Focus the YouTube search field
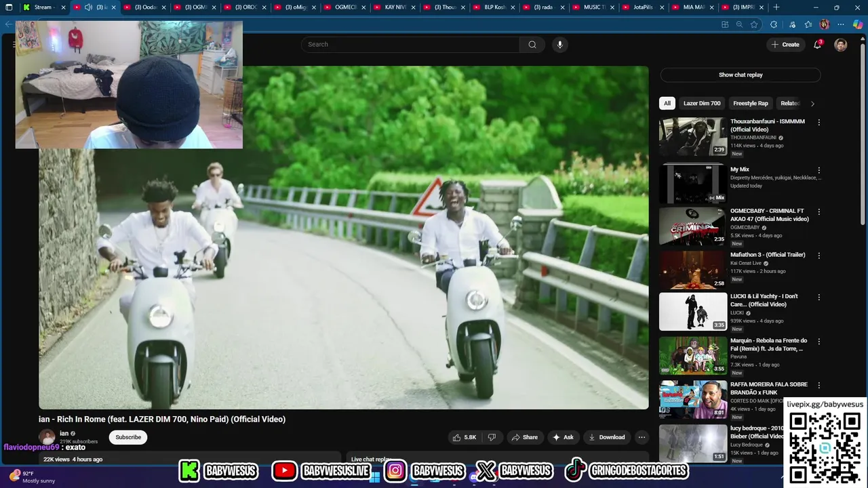The width and height of the screenshot is (868, 488). (x=410, y=45)
